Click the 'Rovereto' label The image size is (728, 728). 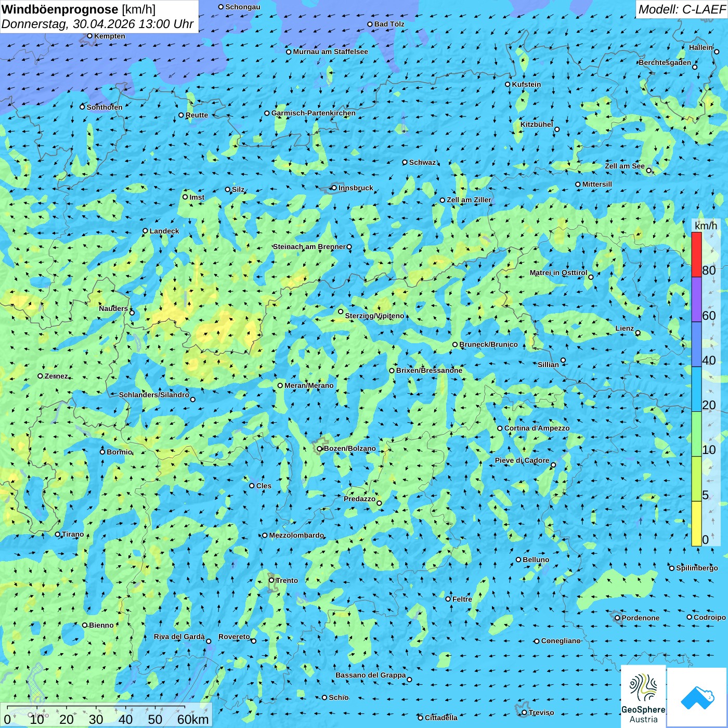coord(234,636)
